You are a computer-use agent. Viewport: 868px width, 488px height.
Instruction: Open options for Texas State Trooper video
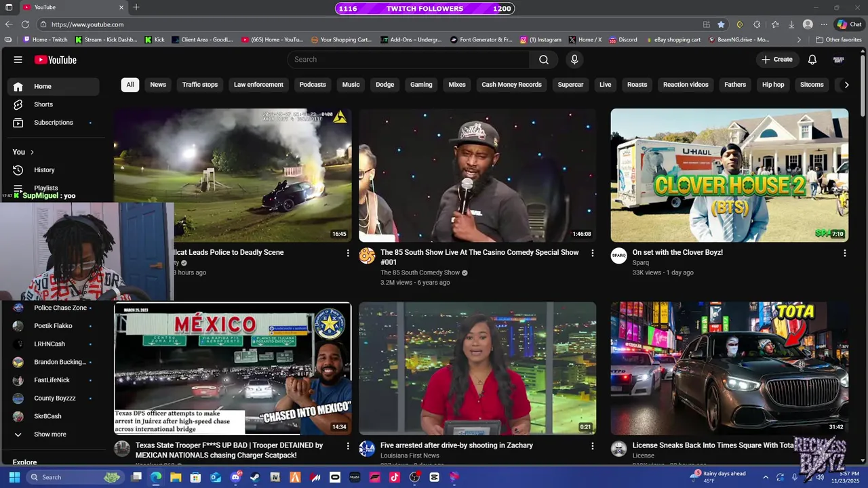[x=348, y=446]
